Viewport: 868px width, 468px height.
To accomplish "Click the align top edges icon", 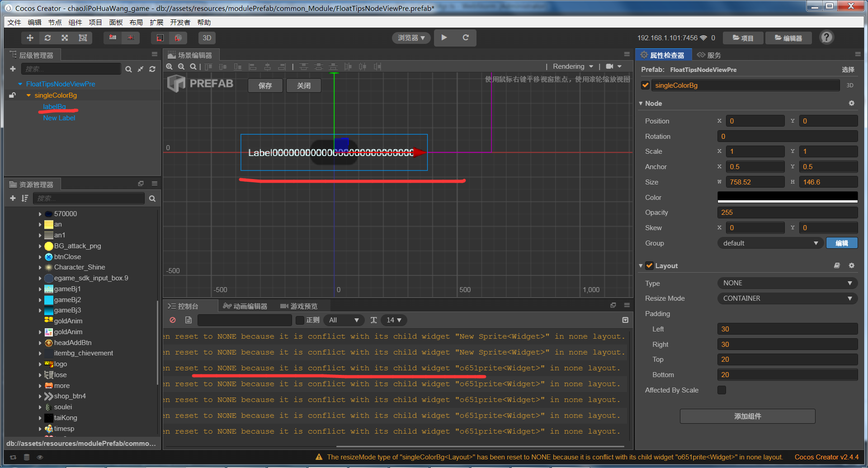I will [x=208, y=66].
